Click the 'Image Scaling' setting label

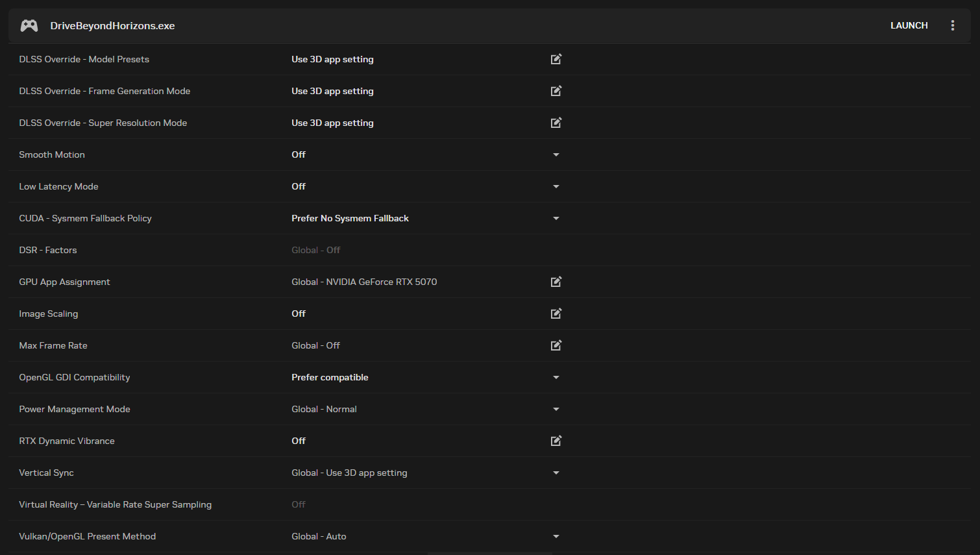48,314
